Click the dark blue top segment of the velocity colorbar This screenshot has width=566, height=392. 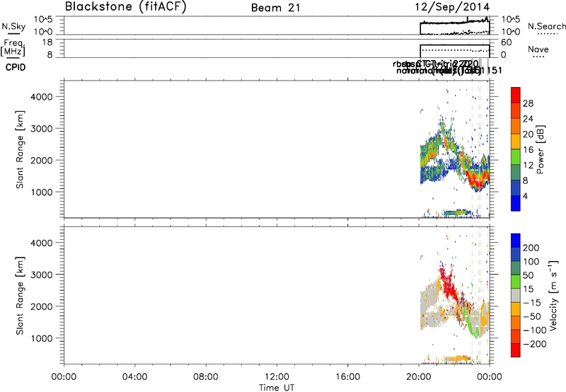click(516, 241)
